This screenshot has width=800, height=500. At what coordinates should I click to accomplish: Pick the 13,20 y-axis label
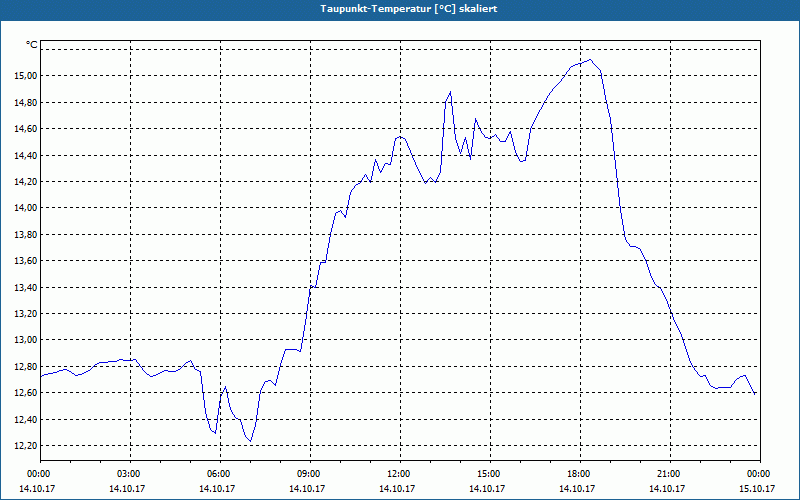pos(26,314)
